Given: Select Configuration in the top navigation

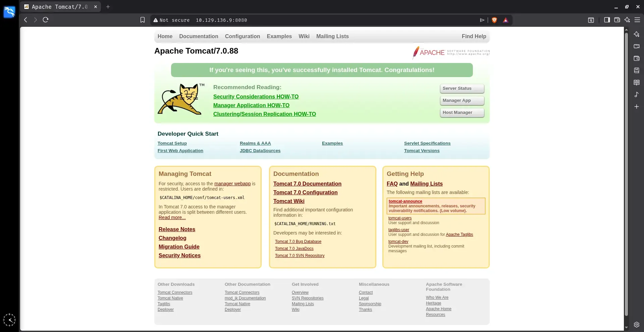Looking at the screenshot, I should click(x=243, y=36).
